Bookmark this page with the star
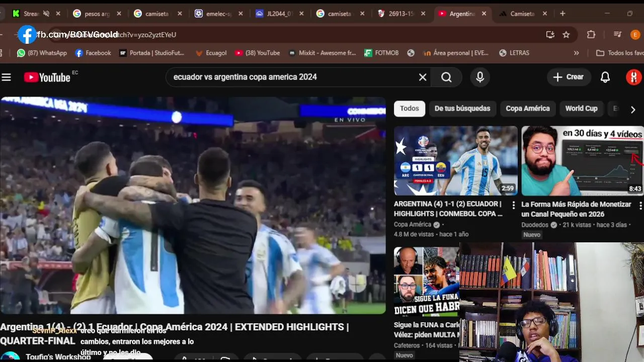 click(x=566, y=34)
